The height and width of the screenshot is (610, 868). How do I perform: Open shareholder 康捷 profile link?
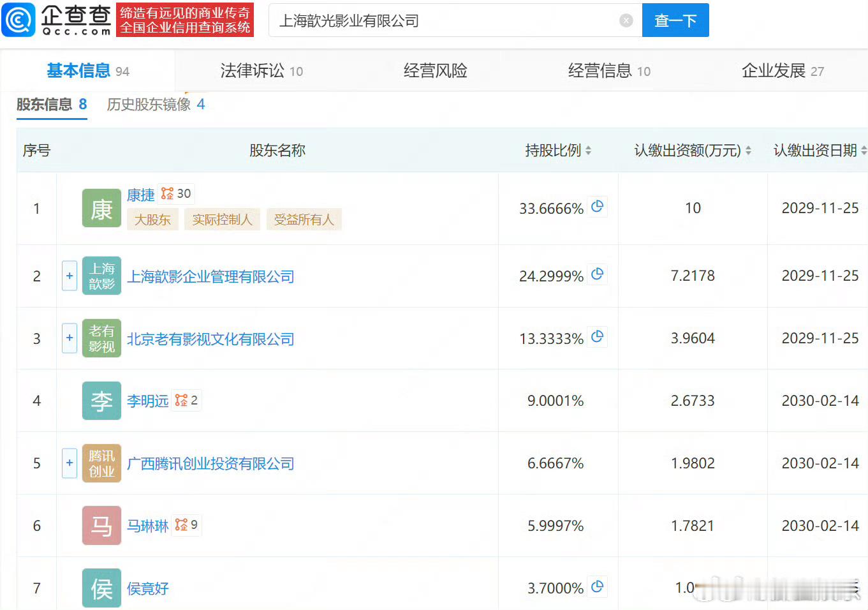(141, 195)
